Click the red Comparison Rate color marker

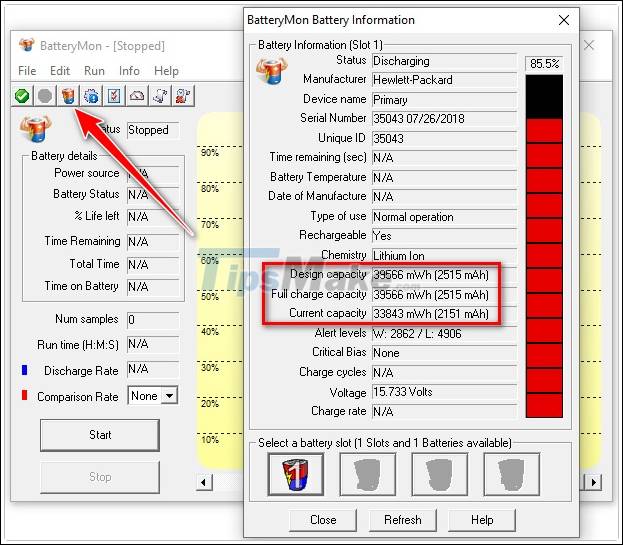[x=25, y=395]
